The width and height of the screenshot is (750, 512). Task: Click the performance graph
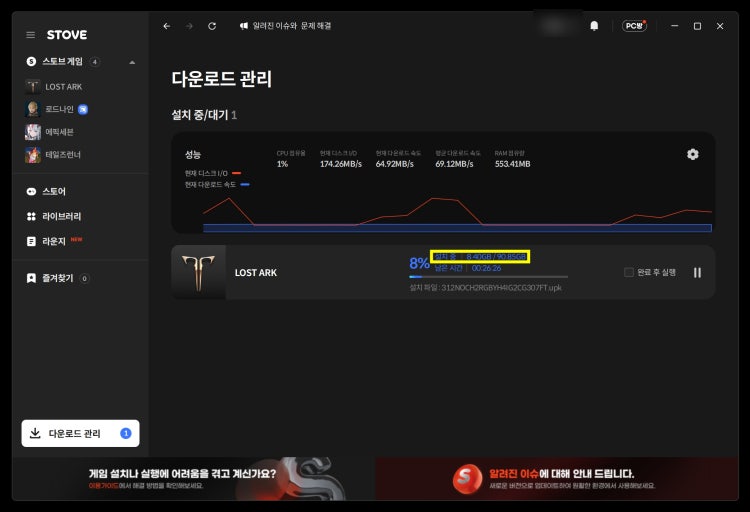pos(457,213)
